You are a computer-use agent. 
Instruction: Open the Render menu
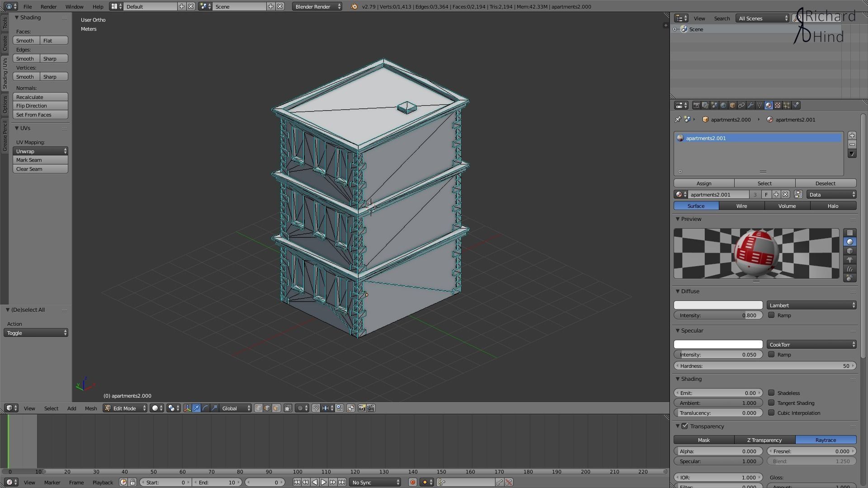pyautogui.click(x=48, y=6)
